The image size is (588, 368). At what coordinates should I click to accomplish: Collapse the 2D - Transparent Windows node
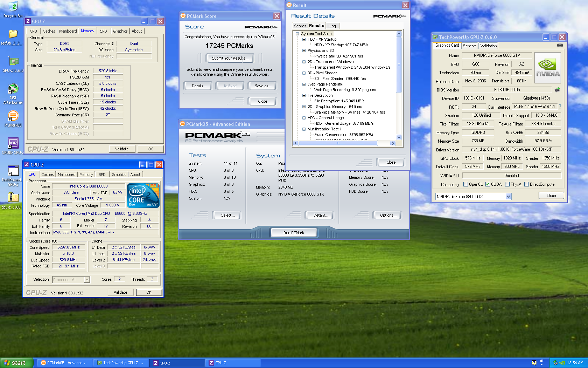point(304,62)
